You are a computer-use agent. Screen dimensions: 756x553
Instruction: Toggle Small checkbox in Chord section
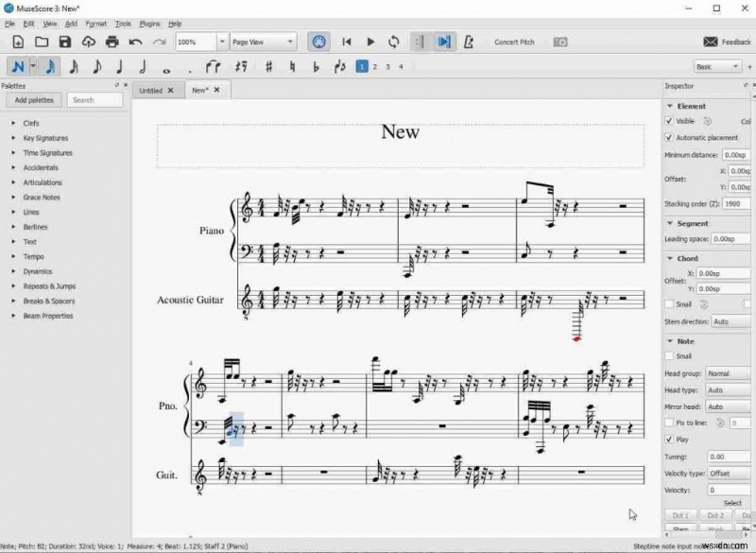tap(669, 304)
